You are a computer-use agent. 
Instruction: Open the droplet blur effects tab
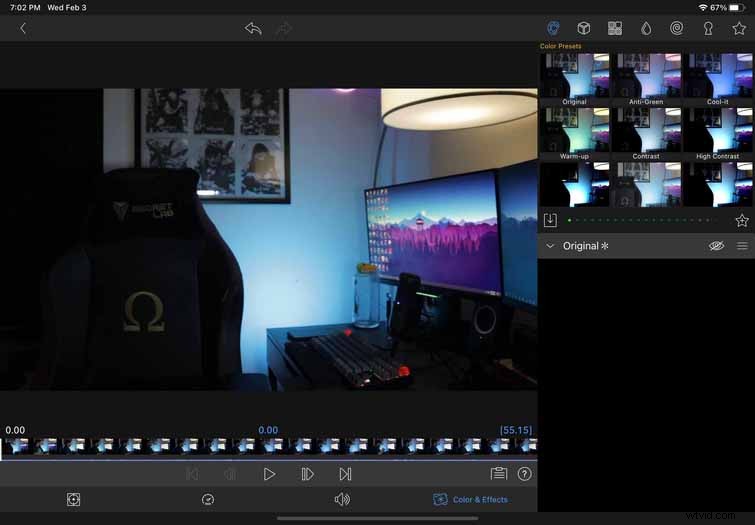646,28
